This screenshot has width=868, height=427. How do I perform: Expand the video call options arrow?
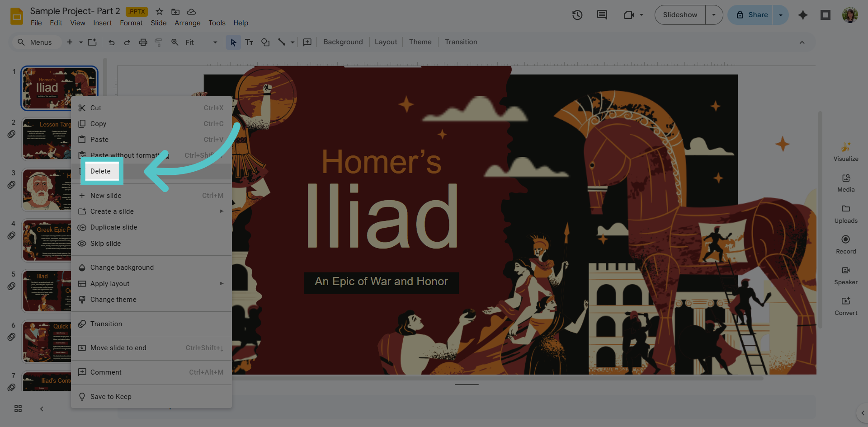tap(641, 15)
